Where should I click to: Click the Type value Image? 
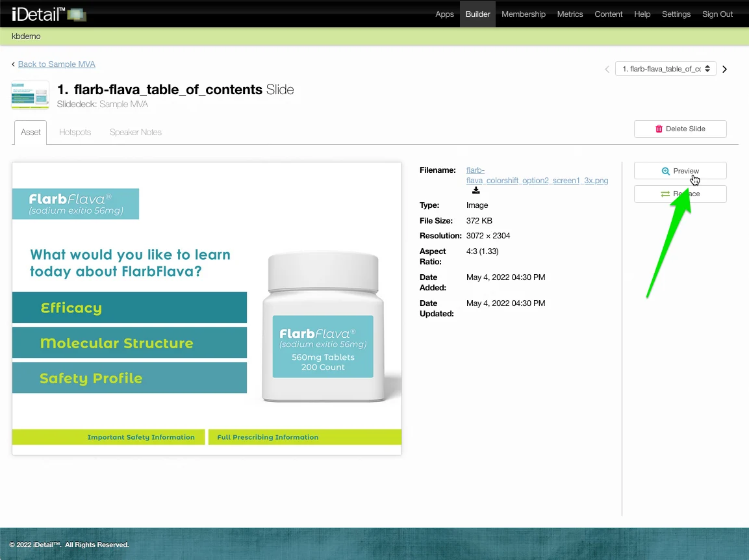(x=477, y=205)
